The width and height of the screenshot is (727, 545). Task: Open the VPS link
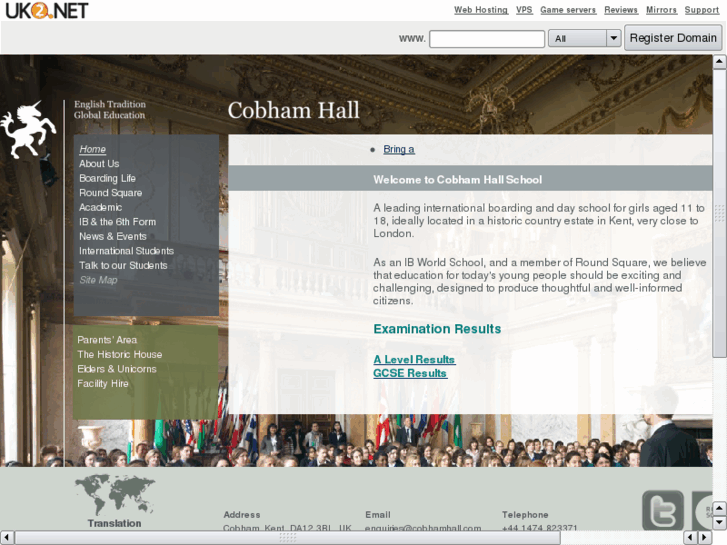click(x=524, y=10)
